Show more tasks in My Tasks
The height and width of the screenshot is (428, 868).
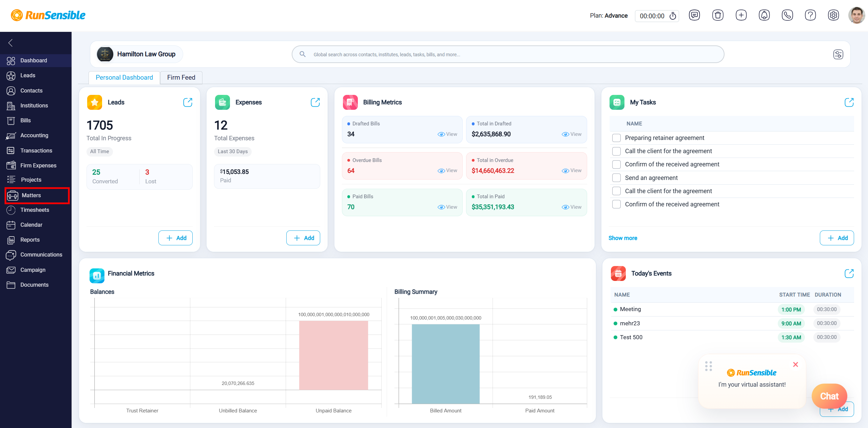point(623,238)
